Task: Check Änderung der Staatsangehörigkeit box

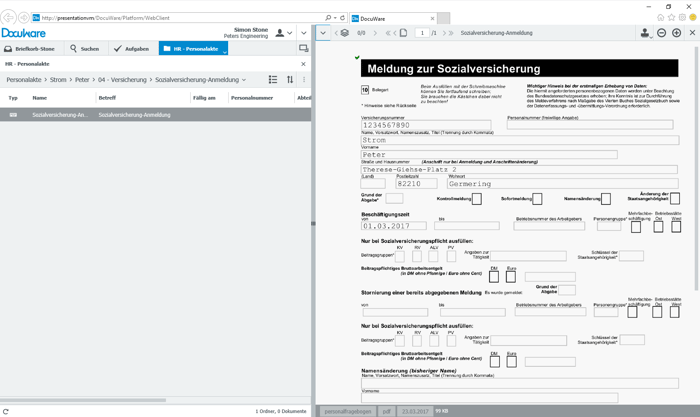Action: [x=675, y=199]
